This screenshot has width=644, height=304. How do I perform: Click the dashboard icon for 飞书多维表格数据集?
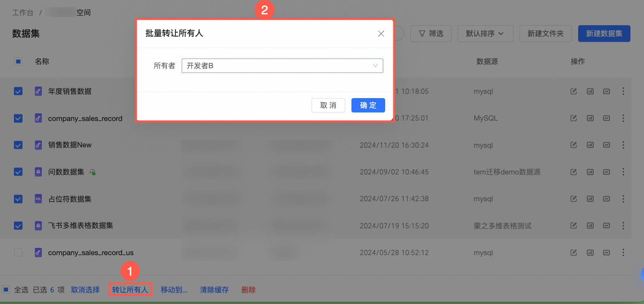(x=590, y=226)
